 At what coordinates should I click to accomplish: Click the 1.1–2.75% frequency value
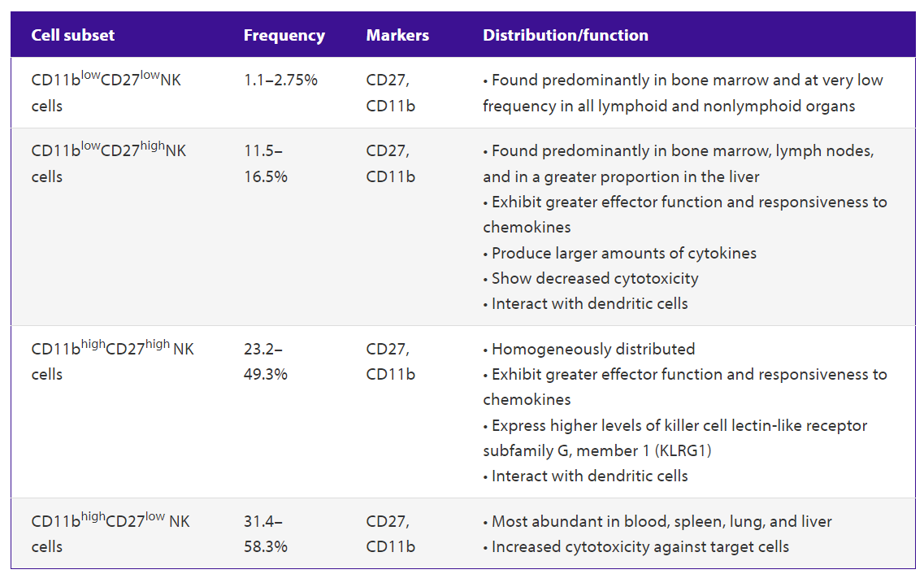coord(280,80)
